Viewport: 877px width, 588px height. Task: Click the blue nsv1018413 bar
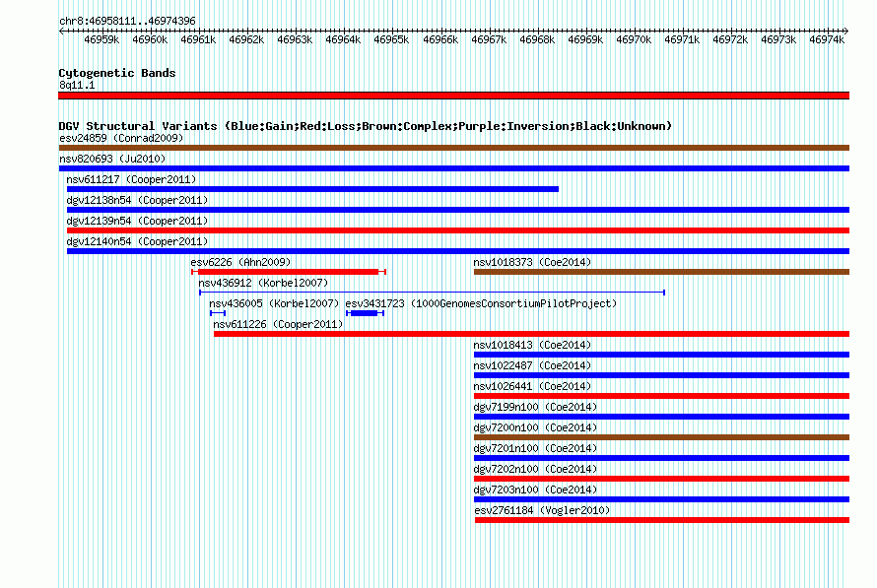pyautogui.click(x=661, y=355)
